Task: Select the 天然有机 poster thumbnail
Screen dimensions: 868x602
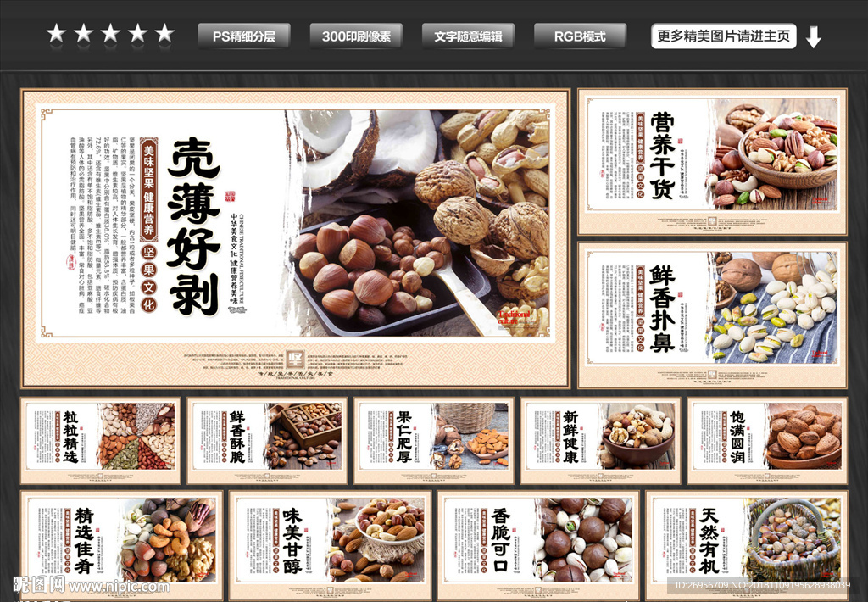Action: (x=747, y=545)
